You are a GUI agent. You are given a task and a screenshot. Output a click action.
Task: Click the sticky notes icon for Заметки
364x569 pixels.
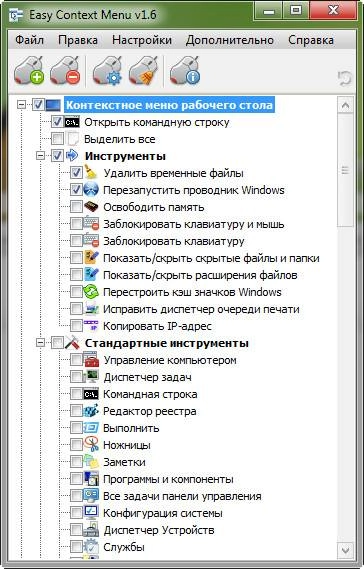91,462
